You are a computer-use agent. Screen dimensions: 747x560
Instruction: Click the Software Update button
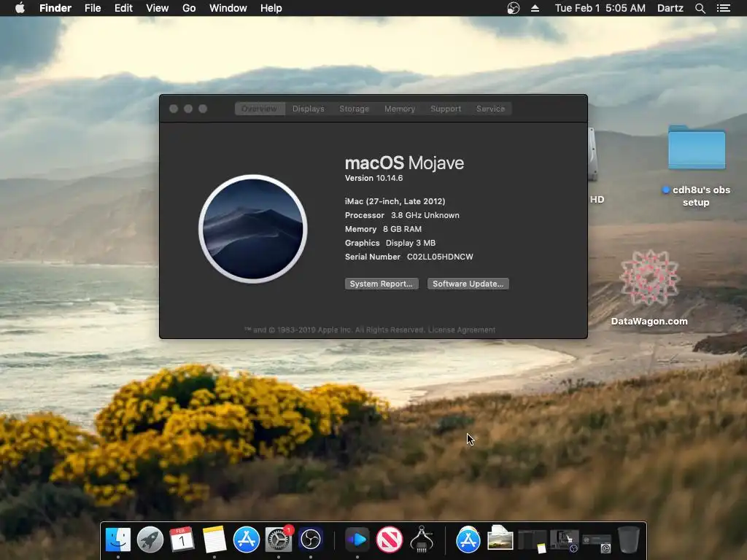coord(468,284)
